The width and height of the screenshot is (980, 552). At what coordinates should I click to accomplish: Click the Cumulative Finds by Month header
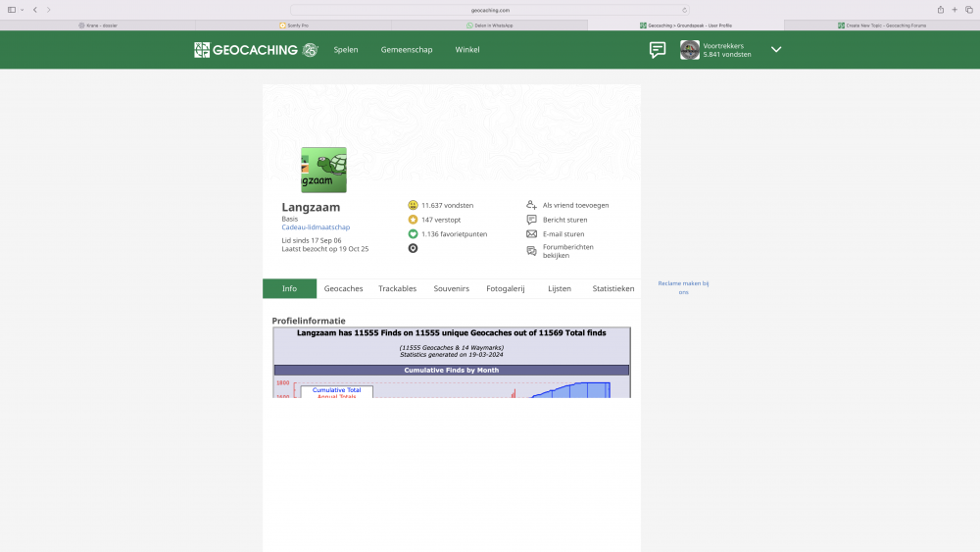click(x=451, y=370)
